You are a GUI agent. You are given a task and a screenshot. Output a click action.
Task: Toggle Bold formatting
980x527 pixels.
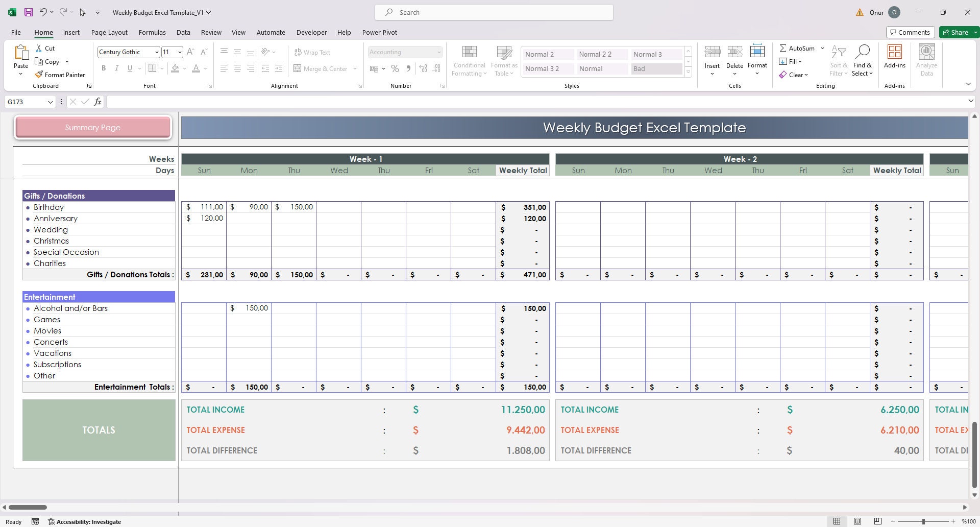coord(104,68)
